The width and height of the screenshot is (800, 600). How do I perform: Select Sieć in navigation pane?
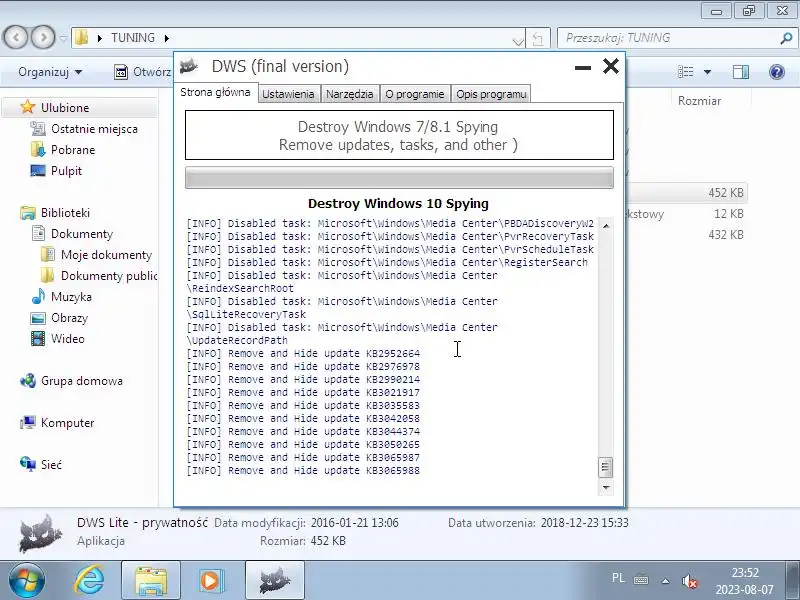[51, 465]
